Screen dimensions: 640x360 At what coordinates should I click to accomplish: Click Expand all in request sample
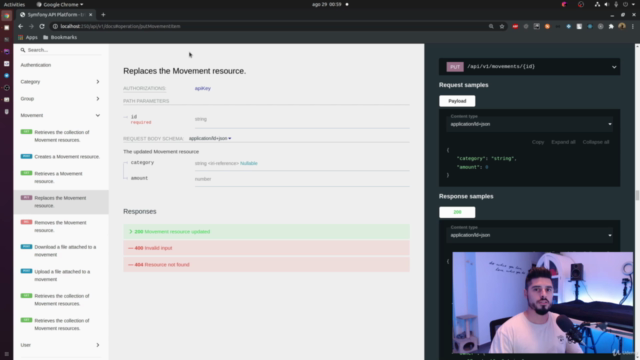pyautogui.click(x=563, y=142)
